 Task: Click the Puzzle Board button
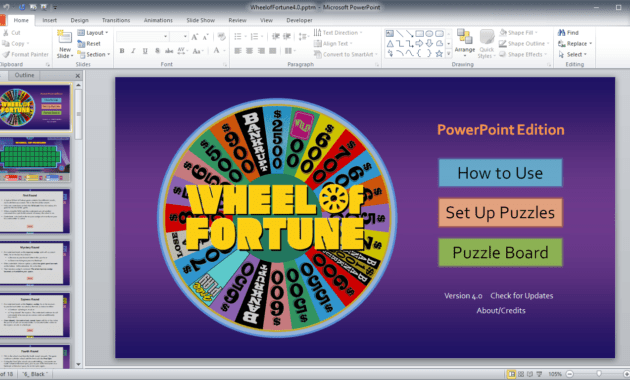coord(500,252)
